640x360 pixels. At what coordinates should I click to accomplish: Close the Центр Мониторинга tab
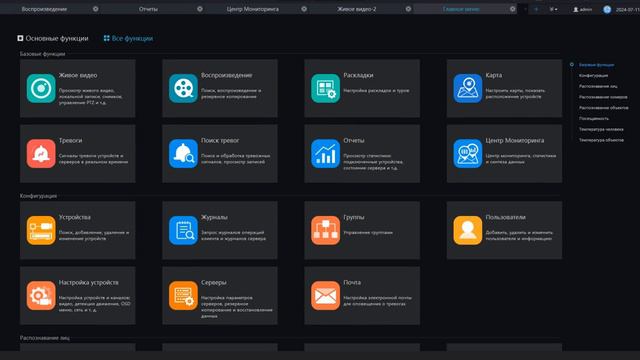pos(304,9)
